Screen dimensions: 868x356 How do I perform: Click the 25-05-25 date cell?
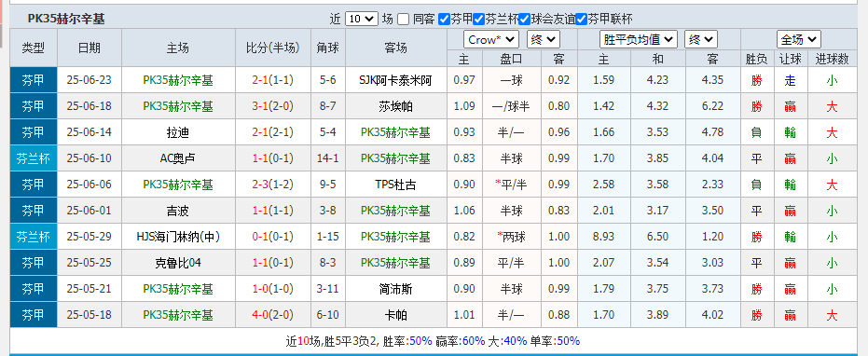pyautogui.click(x=90, y=263)
